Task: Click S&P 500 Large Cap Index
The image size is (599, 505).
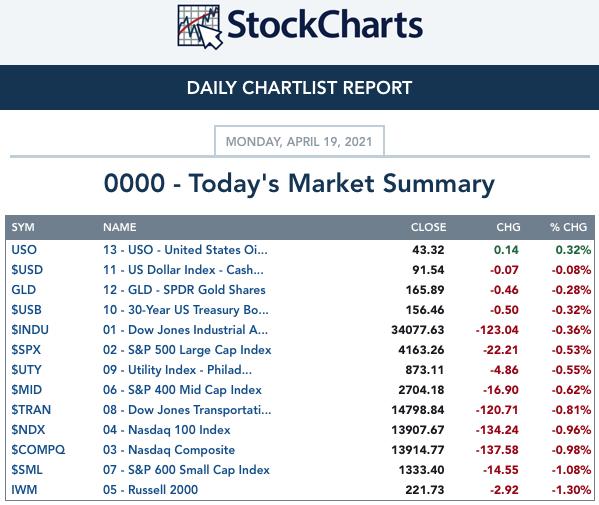Action: 187,350
